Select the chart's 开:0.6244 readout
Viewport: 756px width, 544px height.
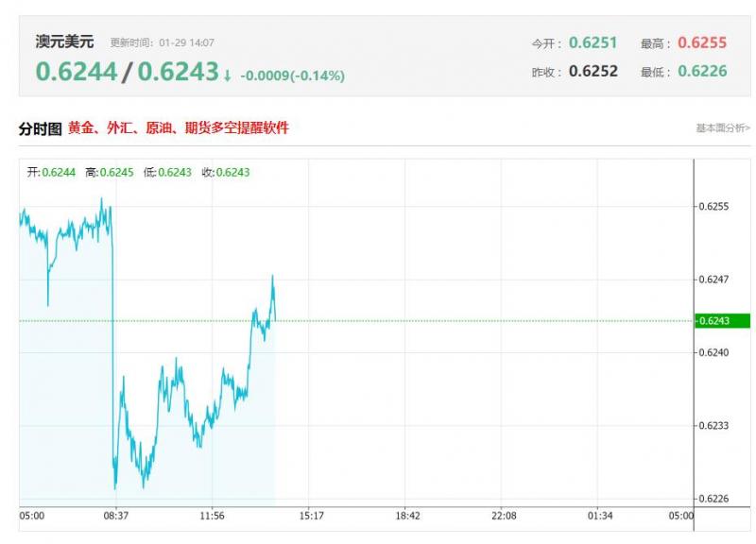click(x=51, y=172)
